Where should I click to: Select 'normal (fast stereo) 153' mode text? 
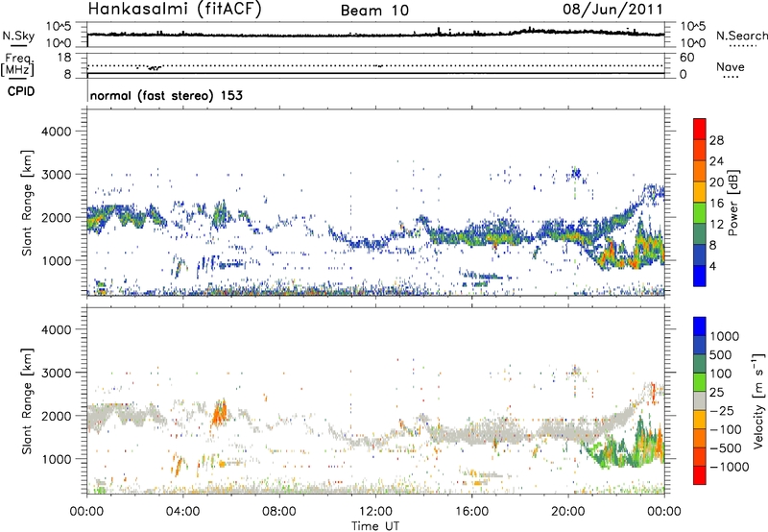(x=166, y=95)
